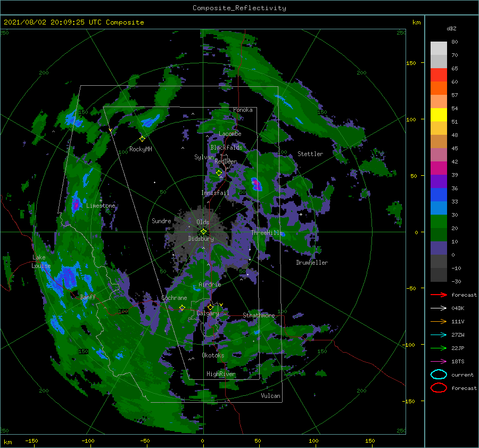Click yellow diamond marker below RedDeer

click(x=219, y=173)
